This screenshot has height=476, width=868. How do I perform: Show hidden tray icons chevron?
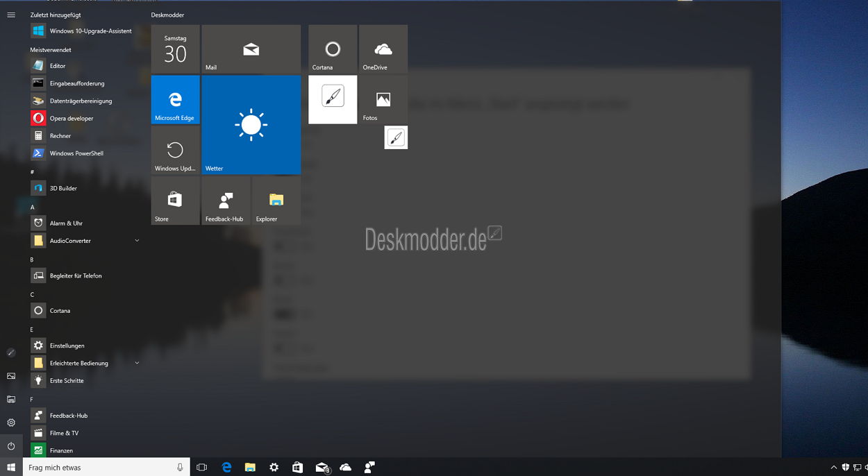[x=834, y=468]
